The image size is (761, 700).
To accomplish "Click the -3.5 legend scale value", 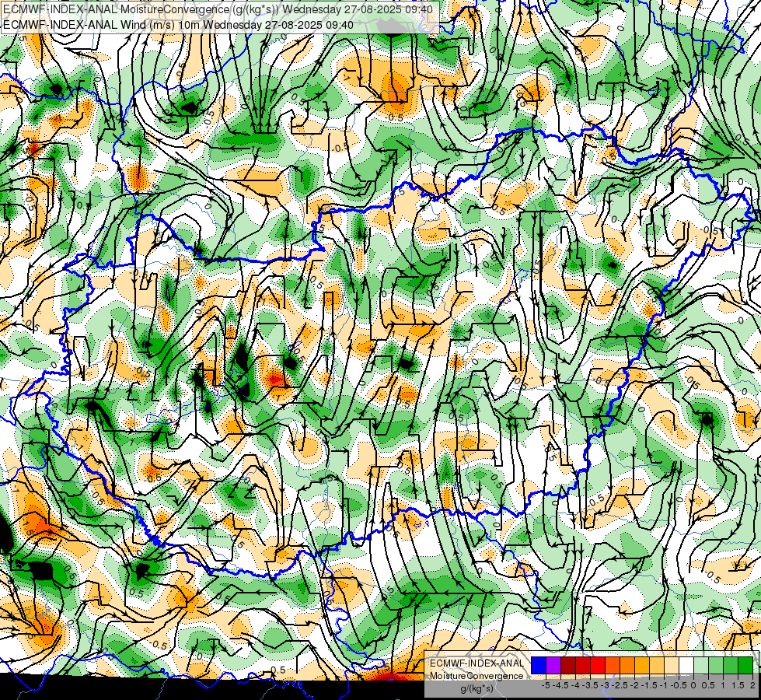I will pyautogui.click(x=590, y=685).
